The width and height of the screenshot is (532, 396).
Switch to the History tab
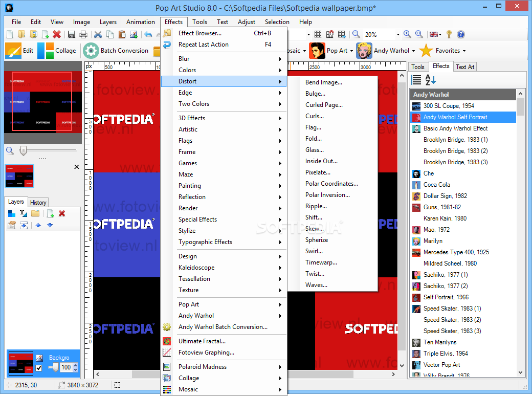pyautogui.click(x=38, y=203)
